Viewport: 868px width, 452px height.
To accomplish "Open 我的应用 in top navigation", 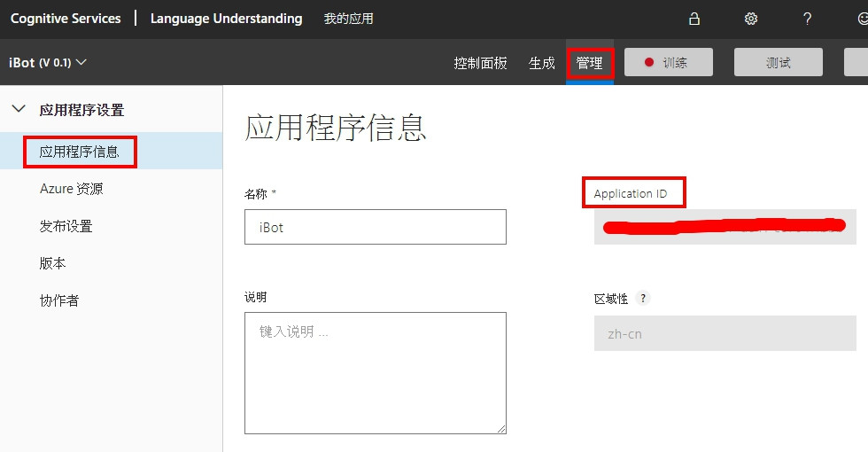I will pos(348,19).
